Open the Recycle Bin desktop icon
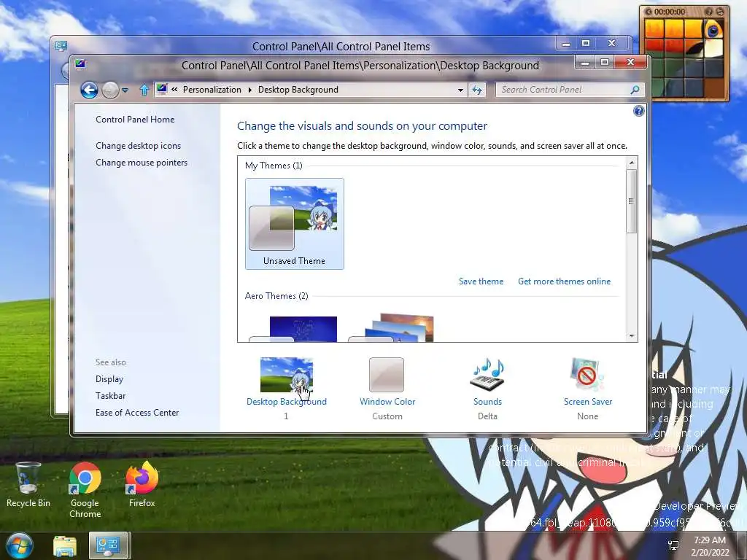This screenshot has width=747, height=560. click(28, 485)
